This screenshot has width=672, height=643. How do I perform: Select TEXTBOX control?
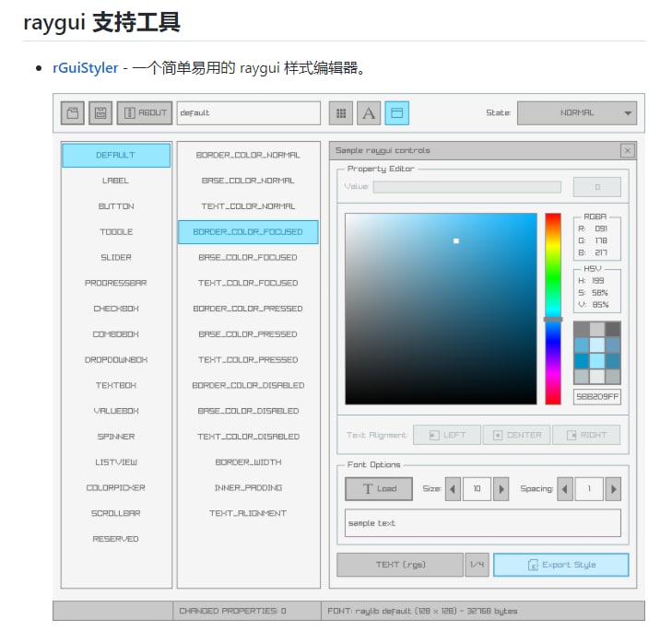[116, 386]
